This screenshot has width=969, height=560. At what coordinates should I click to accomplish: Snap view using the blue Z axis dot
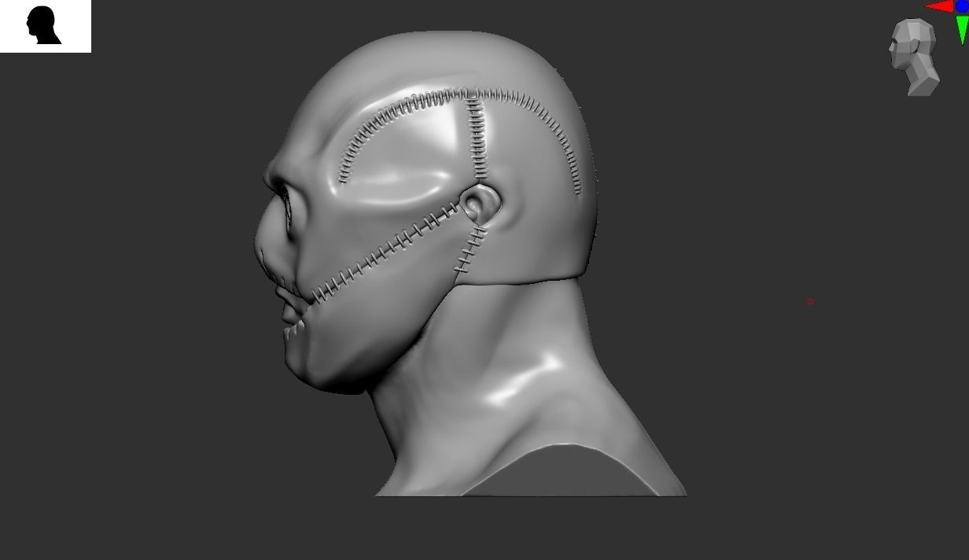pos(962,6)
